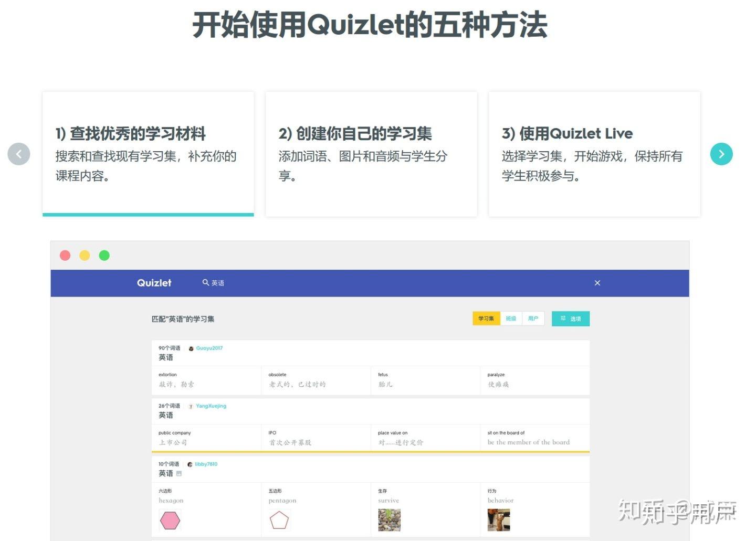The height and width of the screenshot is (541, 756).
Task: Click the search magnifier icon
Action: [206, 282]
